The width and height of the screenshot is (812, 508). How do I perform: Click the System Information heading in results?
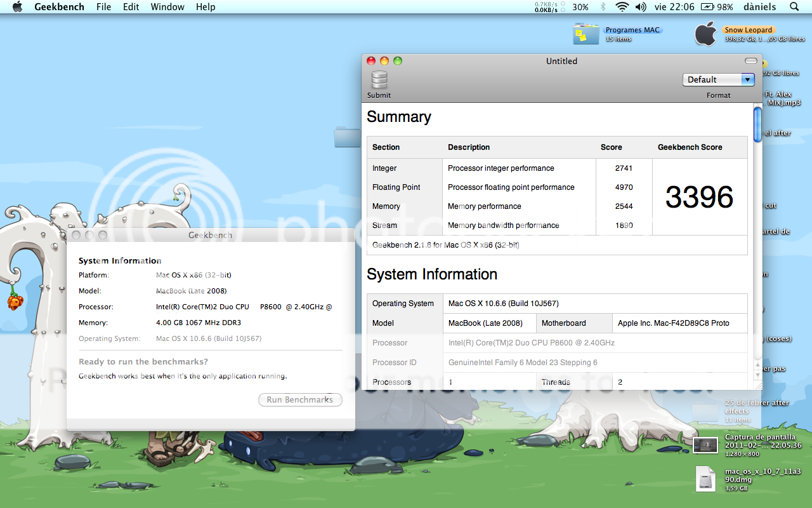(x=432, y=274)
